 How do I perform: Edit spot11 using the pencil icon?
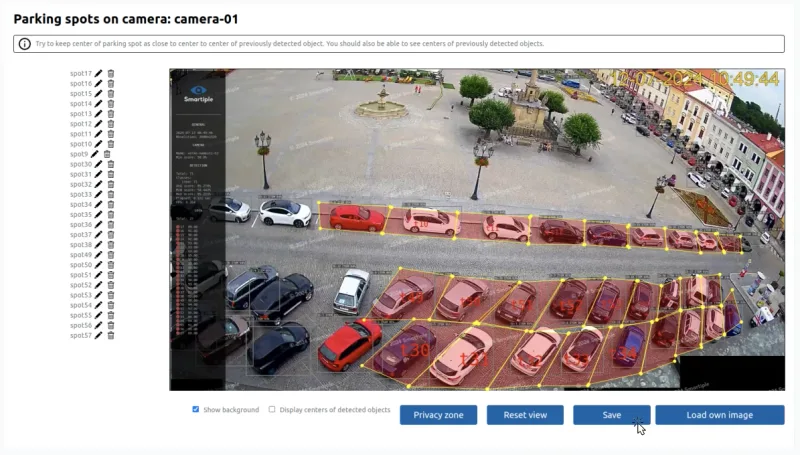coord(98,134)
